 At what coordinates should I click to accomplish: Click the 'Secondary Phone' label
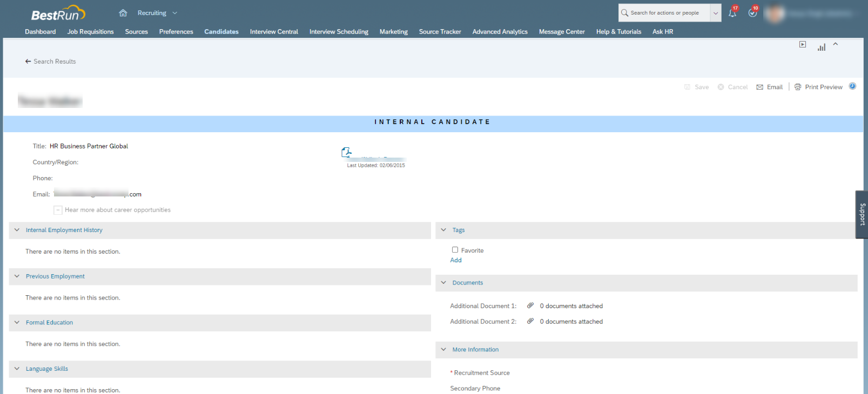tap(475, 389)
